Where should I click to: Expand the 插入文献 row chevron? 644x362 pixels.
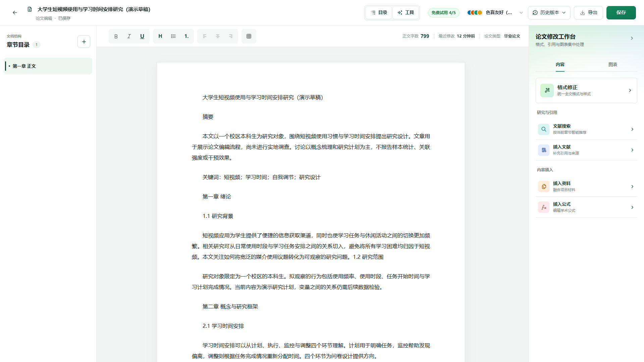tap(632, 150)
